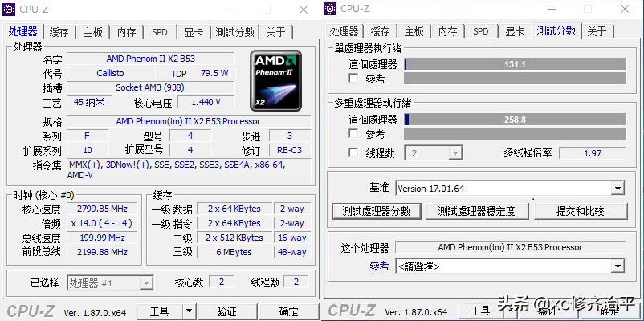This screenshot has width=644, height=321.
Task: Click the 二级 cache value 2 x 512 KBytes
Action: coord(234,238)
